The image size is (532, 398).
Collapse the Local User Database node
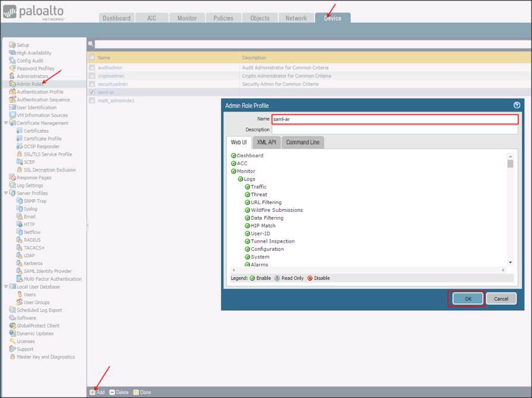(6, 287)
